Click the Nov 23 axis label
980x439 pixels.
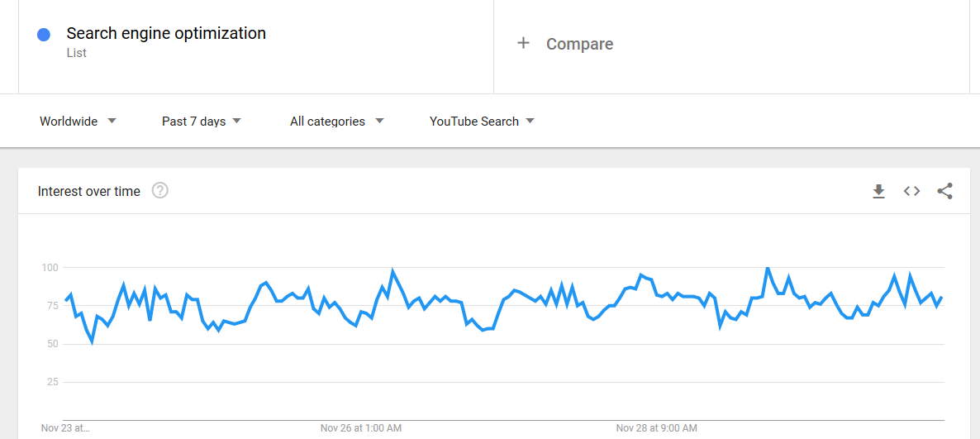(65, 428)
